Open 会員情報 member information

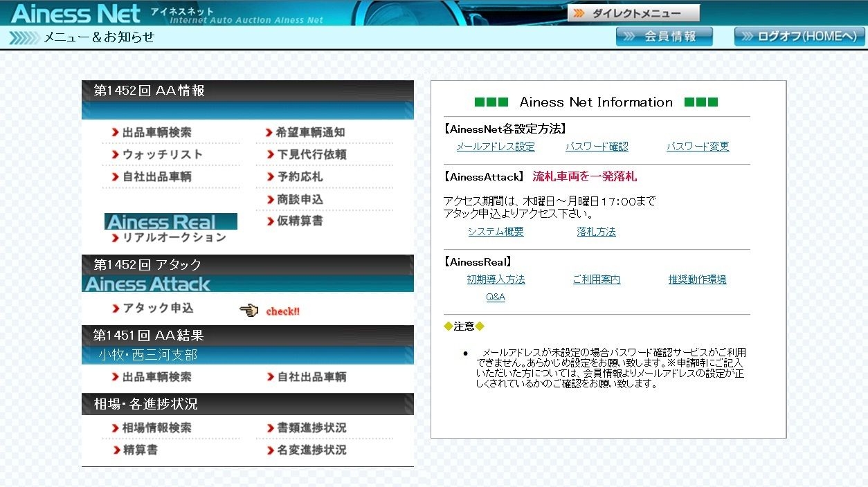click(x=664, y=37)
